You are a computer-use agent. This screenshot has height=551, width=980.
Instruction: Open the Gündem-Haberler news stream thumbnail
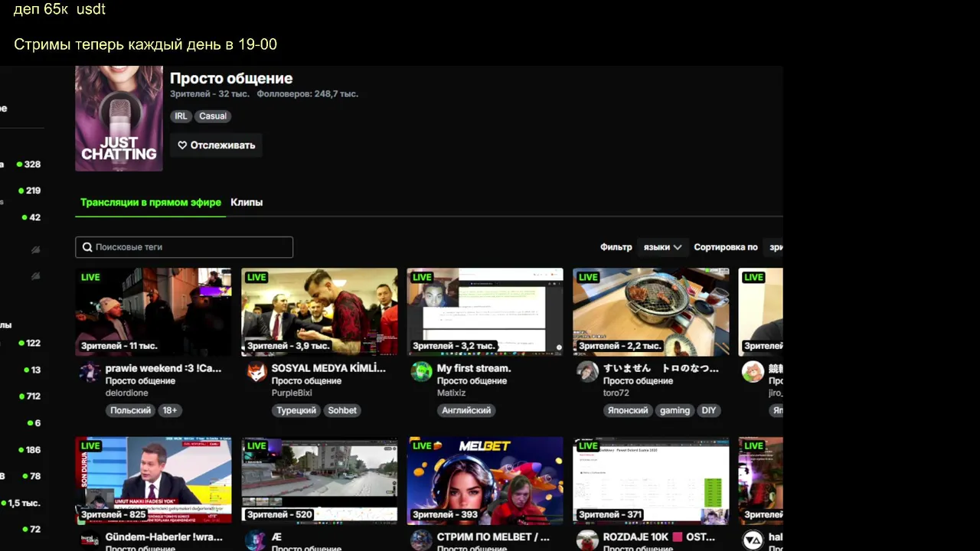(x=153, y=481)
